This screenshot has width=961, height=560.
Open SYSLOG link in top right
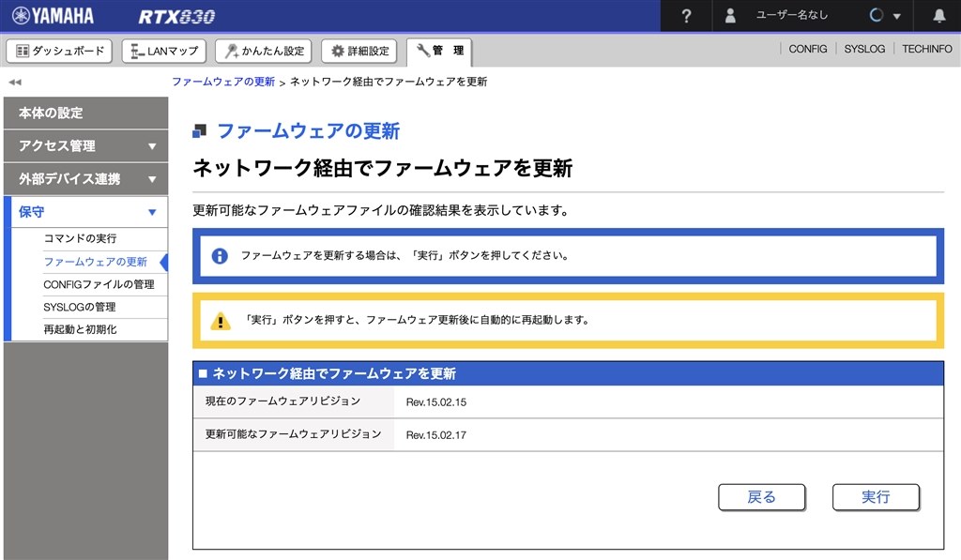(864, 49)
